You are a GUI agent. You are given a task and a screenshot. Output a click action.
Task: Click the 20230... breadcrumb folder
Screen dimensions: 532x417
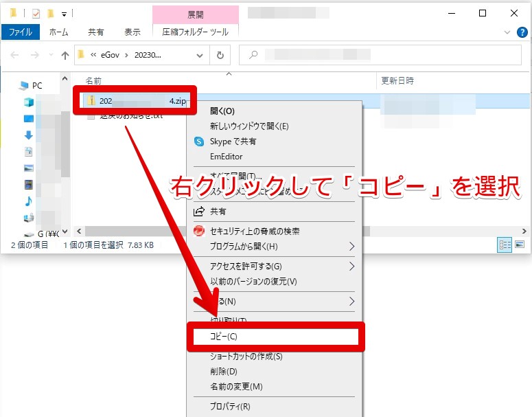pyautogui.click(x=148, y=55)
